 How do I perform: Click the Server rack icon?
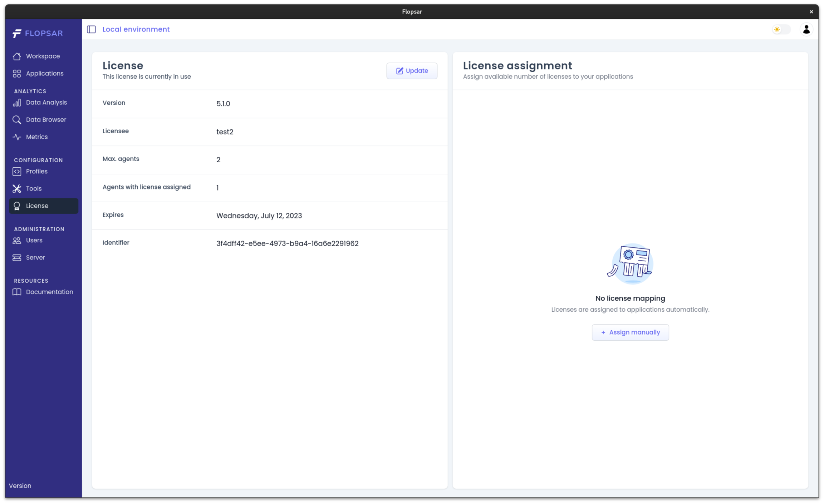pyautogui.click(x=17, y=258)
